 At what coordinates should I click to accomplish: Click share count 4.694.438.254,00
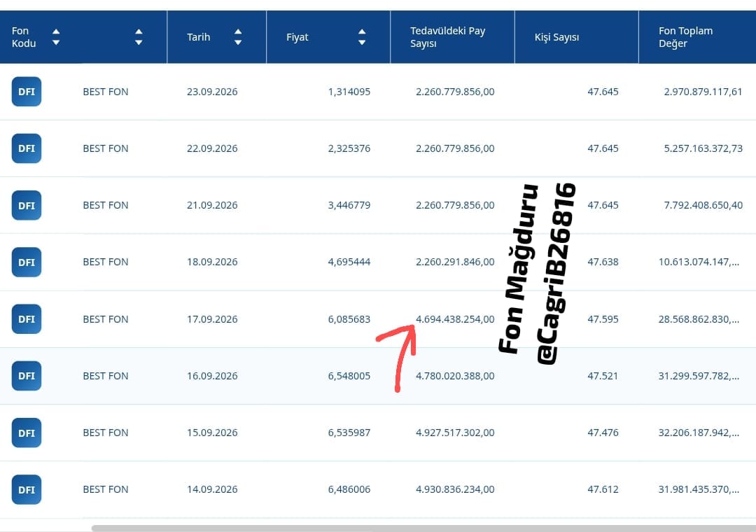coord(455,318)
